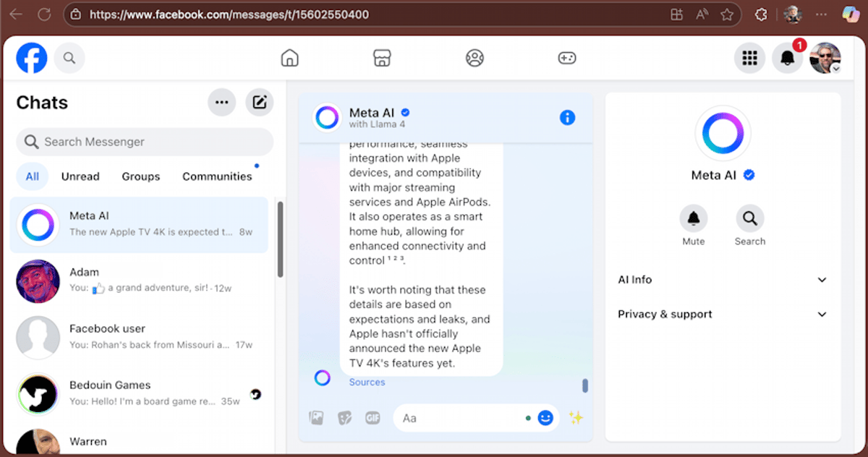Open the sticker picker
Screen dimensions: 868x457
point(345,418)
